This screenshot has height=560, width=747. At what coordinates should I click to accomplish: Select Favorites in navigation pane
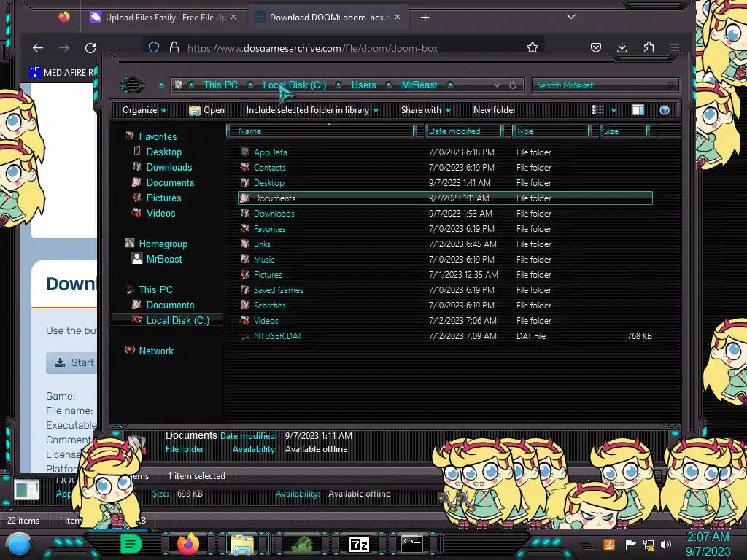click(158, 136)
